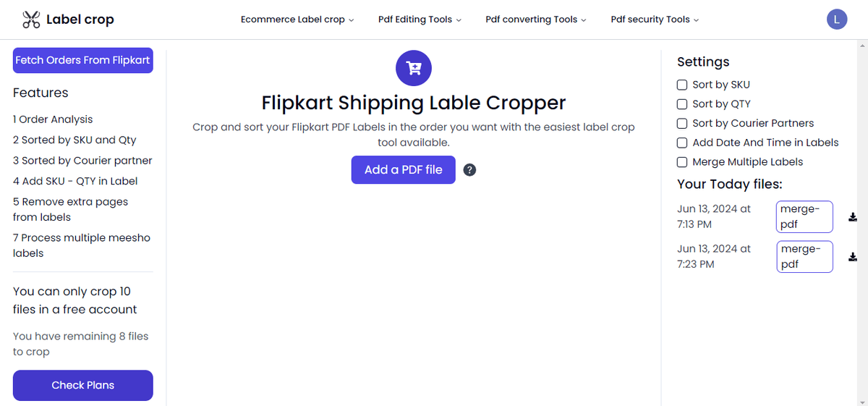
Task: Open the first merge-pdf file tag
Action: coord(804,217)
